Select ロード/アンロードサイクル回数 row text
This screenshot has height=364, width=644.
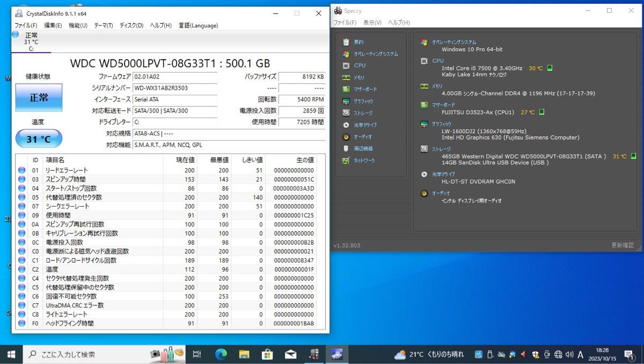[81, 260]
